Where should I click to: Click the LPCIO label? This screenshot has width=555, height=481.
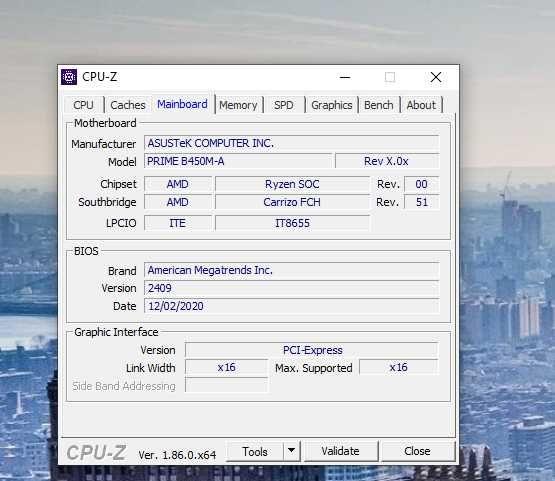coord(121,223)
